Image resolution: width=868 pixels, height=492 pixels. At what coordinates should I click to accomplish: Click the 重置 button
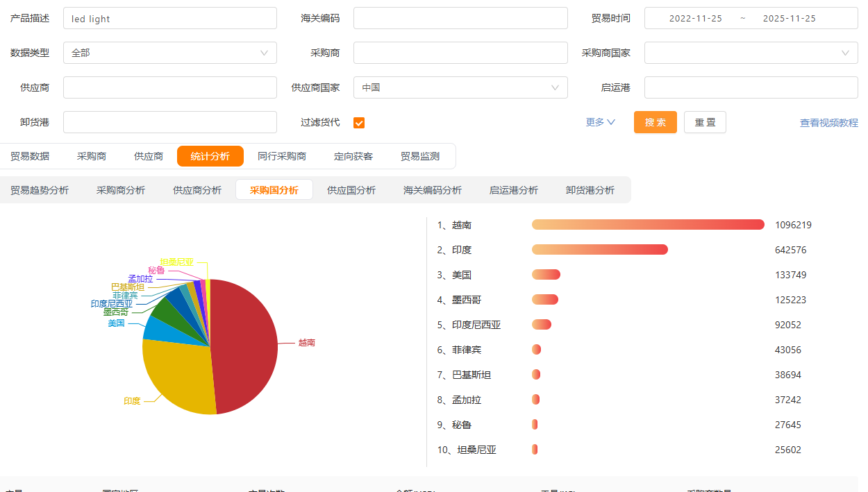point(705,122)
